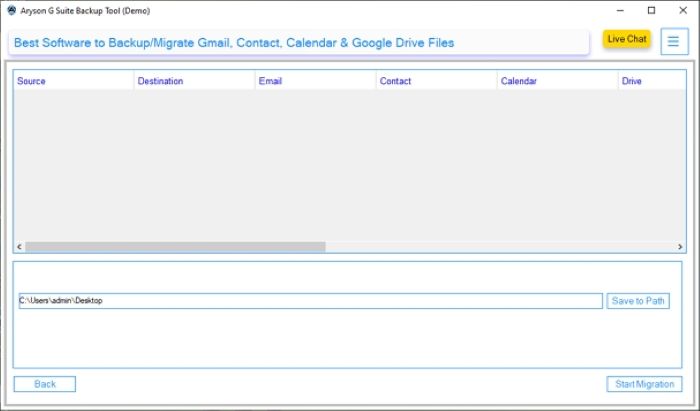Maximize the Aryson G Suite Backup window
Viewport: 700px width, 411px height.
coord(651,10)
